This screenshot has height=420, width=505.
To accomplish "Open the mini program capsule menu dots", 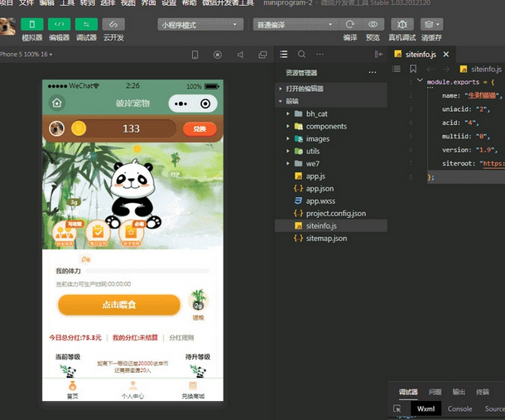I will [x=180, y=104].
